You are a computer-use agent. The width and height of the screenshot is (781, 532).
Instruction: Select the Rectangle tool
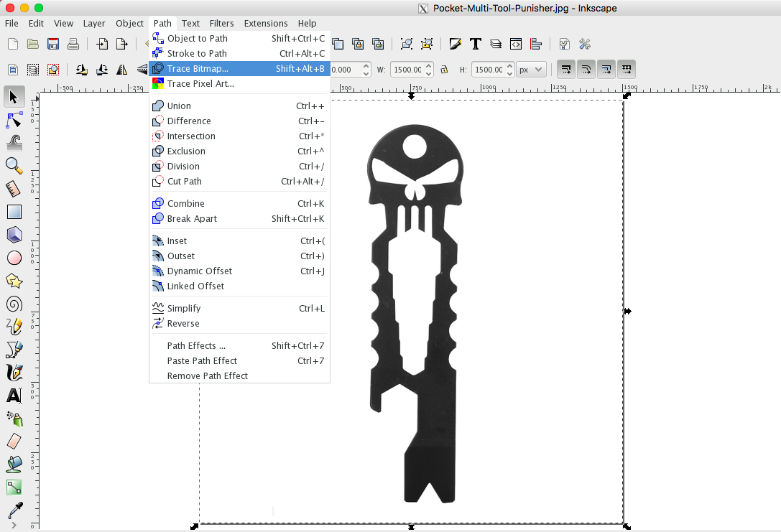(x=14, y=212)
